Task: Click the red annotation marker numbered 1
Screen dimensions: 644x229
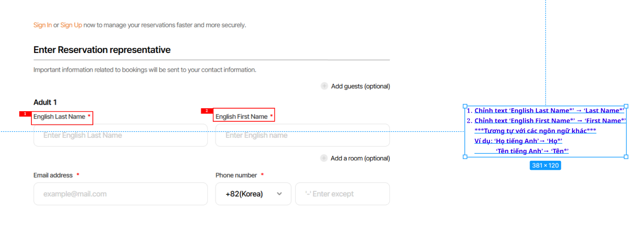Action: (25, 114)
